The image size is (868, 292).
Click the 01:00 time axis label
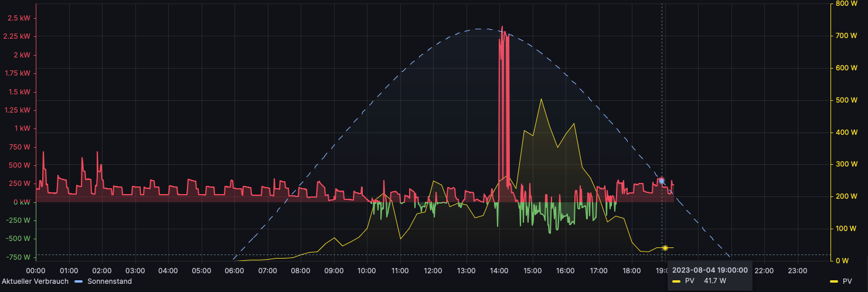(69, 271)
